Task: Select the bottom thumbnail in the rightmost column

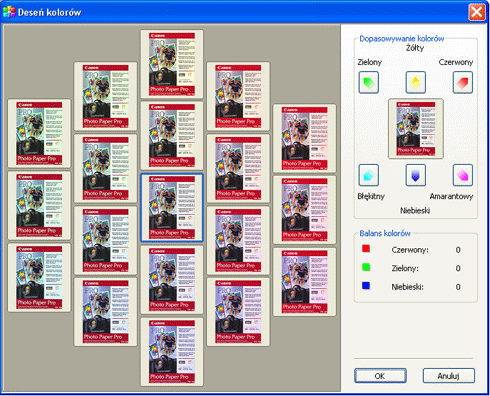Action: pos(304,282)
